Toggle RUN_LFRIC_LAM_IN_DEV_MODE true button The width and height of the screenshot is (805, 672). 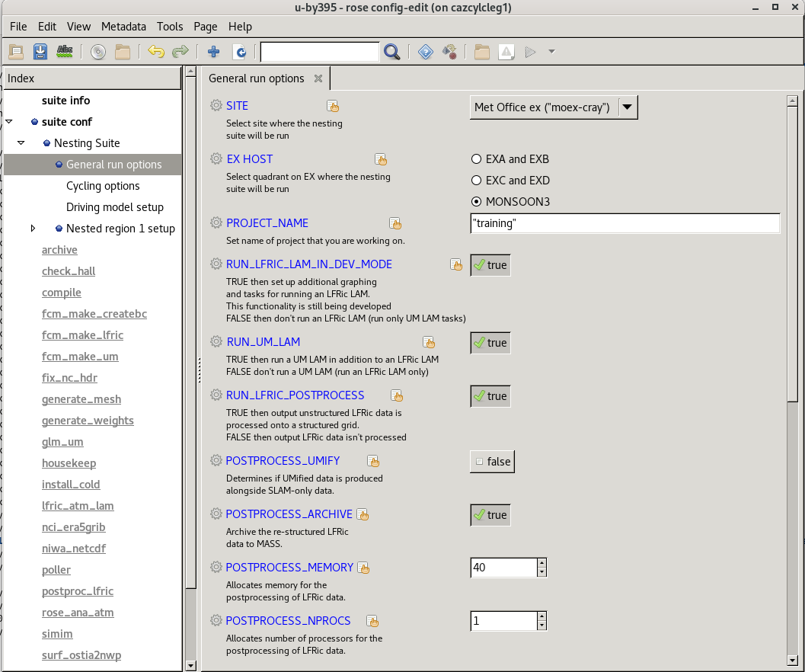click(x=490, y=265)
